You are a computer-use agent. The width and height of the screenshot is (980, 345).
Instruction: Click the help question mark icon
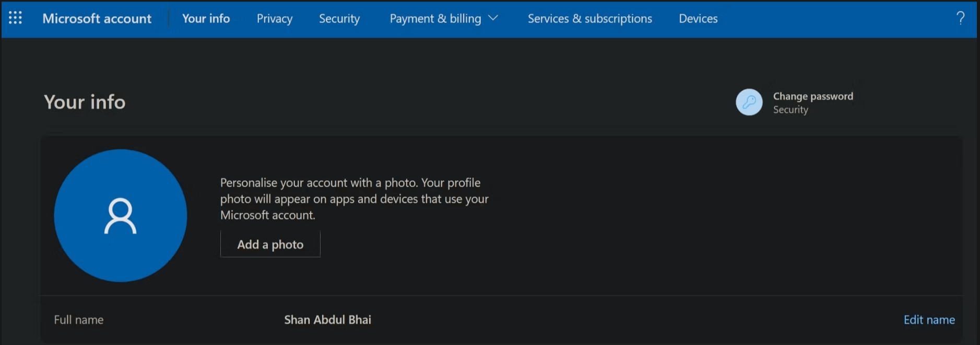pyautogui.click(x=960, y=18)
